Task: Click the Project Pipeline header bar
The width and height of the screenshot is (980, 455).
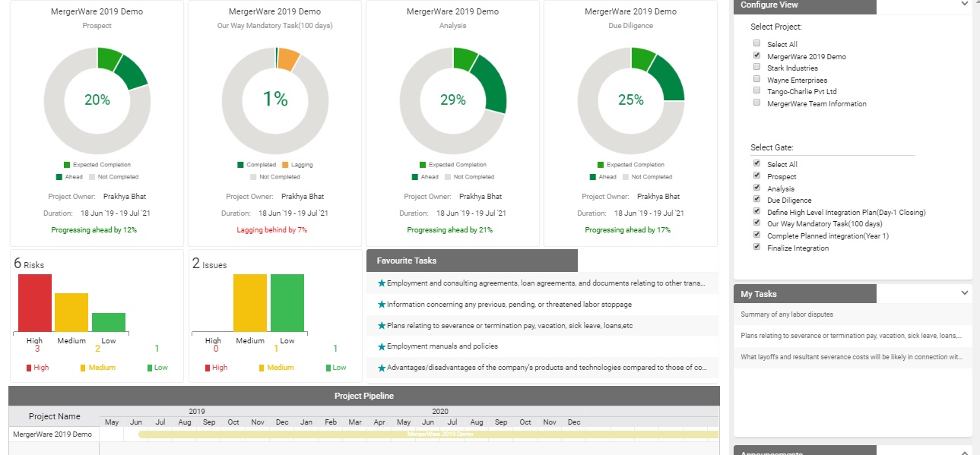Action: [x=363, y=396]
